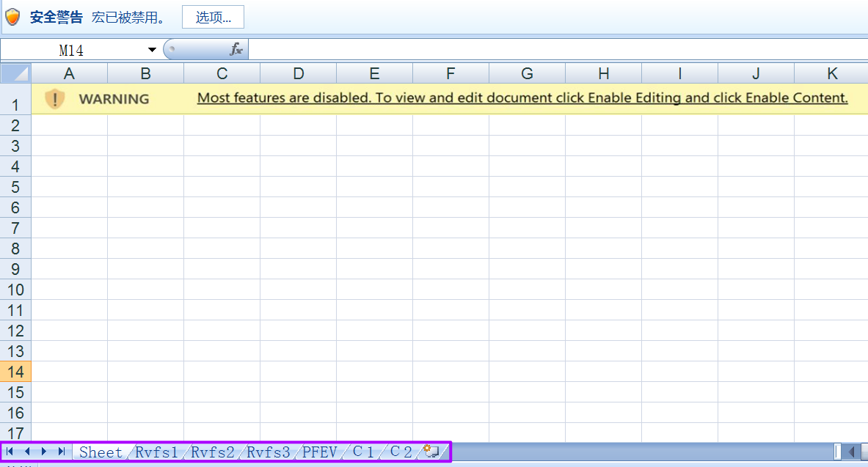Click the WARNING label in row 1
Viewport: 868px width, 467px height.
114,99
